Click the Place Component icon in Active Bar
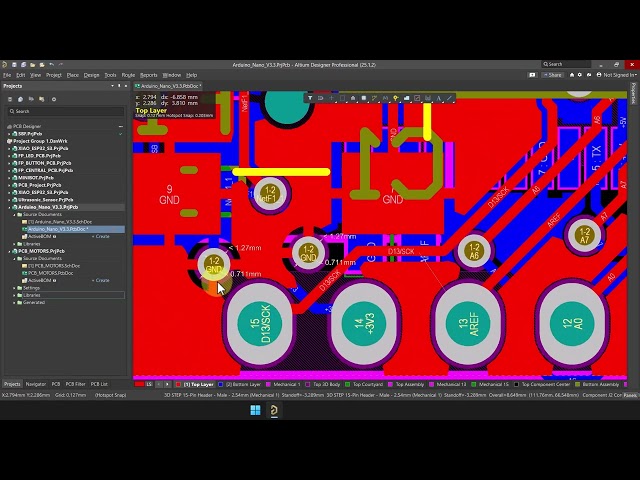This screenshot has width=640, height=480. pos(364,98)
